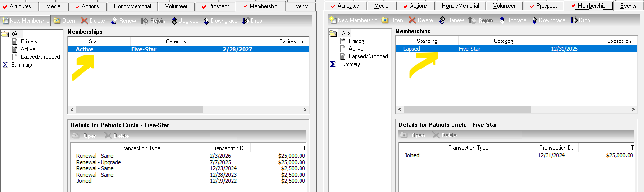Open Volunteer tab in the Active membership window
This screenshot has width=644, height=192.
[176, 6]
